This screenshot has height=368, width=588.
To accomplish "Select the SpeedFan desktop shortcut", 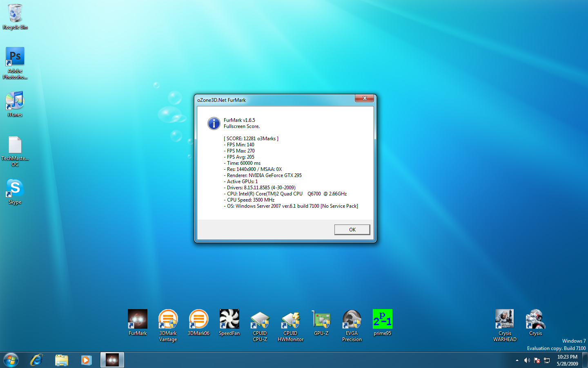I will click(x=229, y=323).
